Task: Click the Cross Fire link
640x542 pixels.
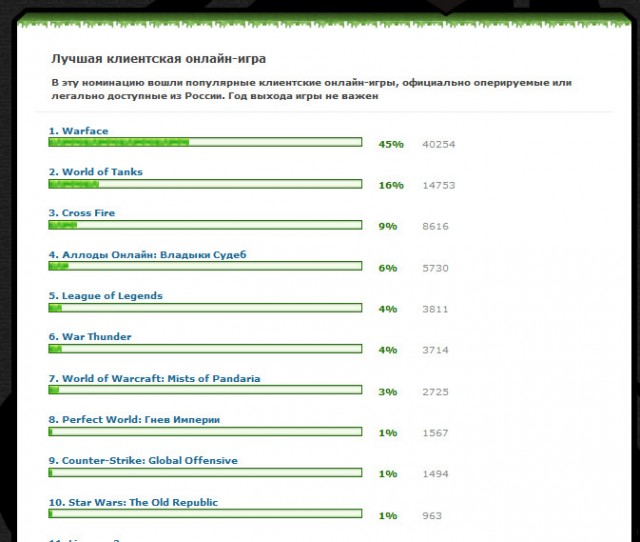Action: pyautogui.click(x=82, y=213)
